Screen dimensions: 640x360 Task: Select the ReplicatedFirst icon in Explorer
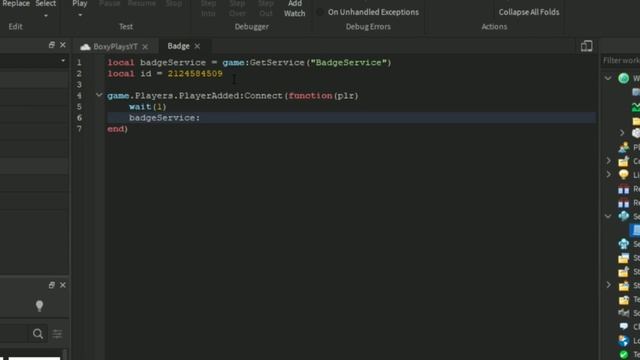[624, 189]
